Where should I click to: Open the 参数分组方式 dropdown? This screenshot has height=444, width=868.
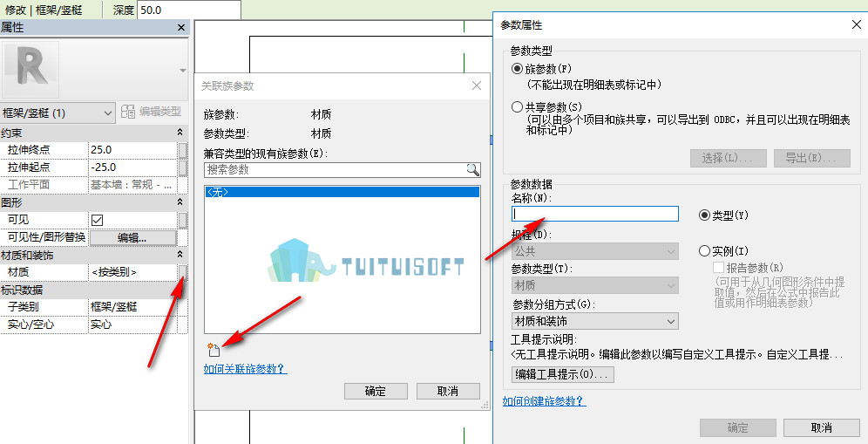[595, 321]
